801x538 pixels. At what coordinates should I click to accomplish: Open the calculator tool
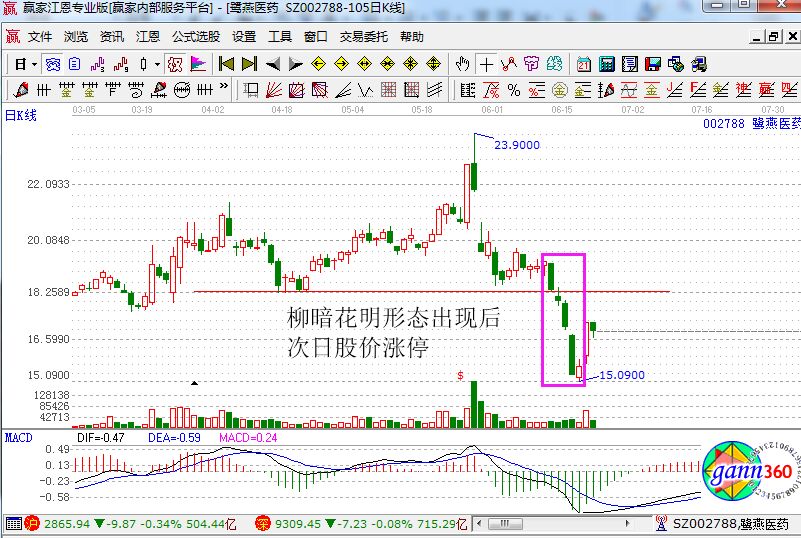tap(607, 64)
